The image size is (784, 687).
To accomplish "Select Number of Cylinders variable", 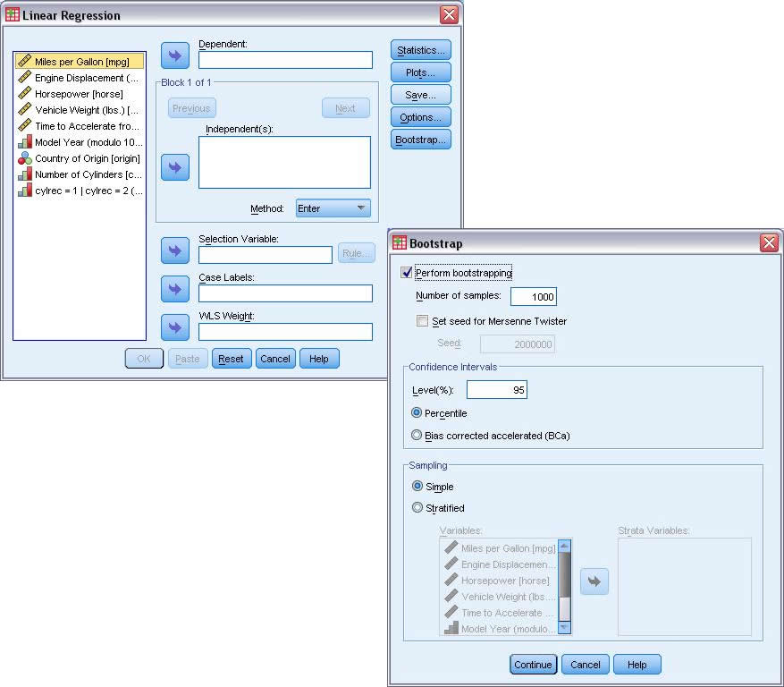I will (x=80, y=174).
